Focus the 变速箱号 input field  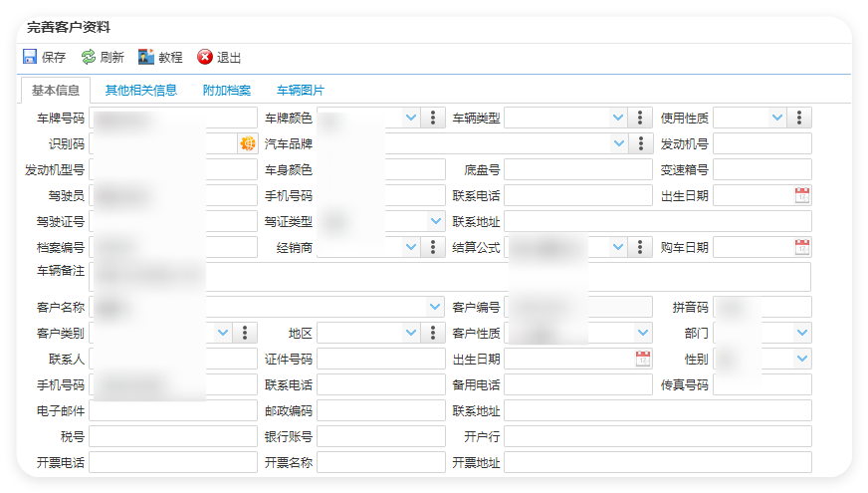coord(762,169)
